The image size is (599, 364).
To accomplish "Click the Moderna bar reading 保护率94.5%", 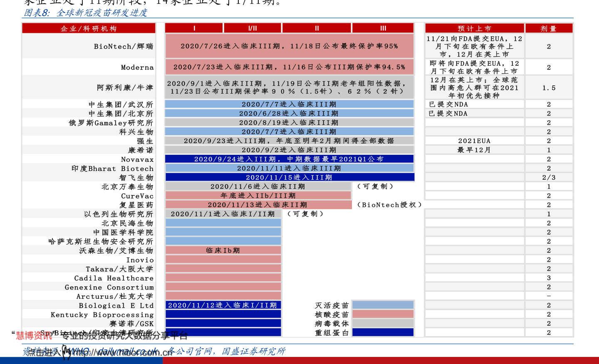I will click(290, 67).
